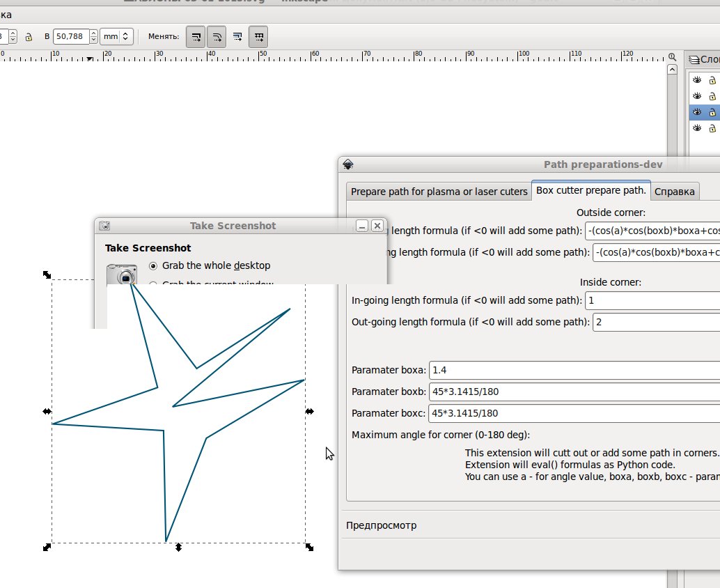Image resolution: width=720 pixels, height=588 pixels.
Task: Click Inside corner out-going field containing 2
Action: tap(657, 322)
